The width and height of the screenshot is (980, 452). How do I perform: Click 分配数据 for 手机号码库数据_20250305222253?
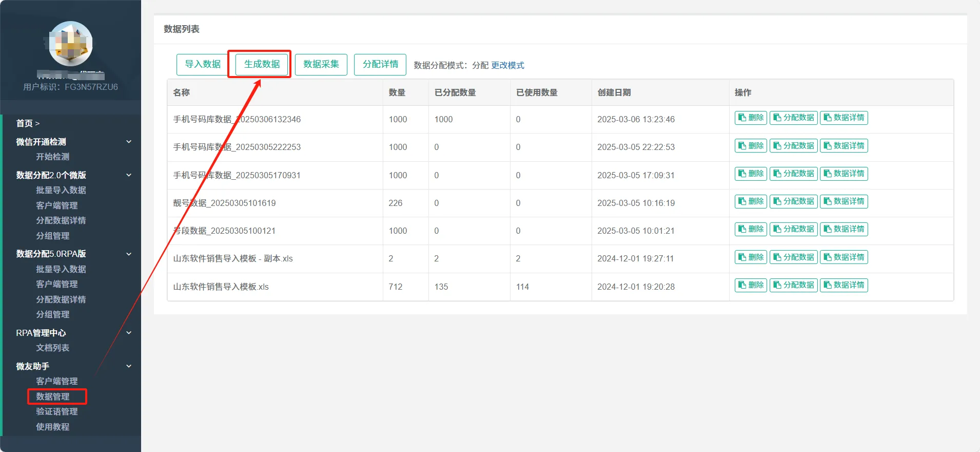(x=793, y=146)
